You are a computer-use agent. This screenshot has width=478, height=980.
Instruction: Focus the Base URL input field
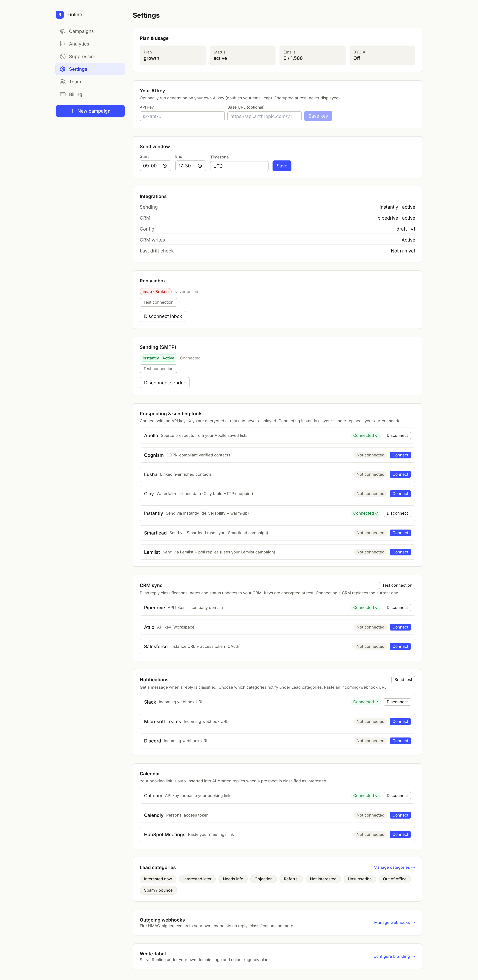point(264,116)
